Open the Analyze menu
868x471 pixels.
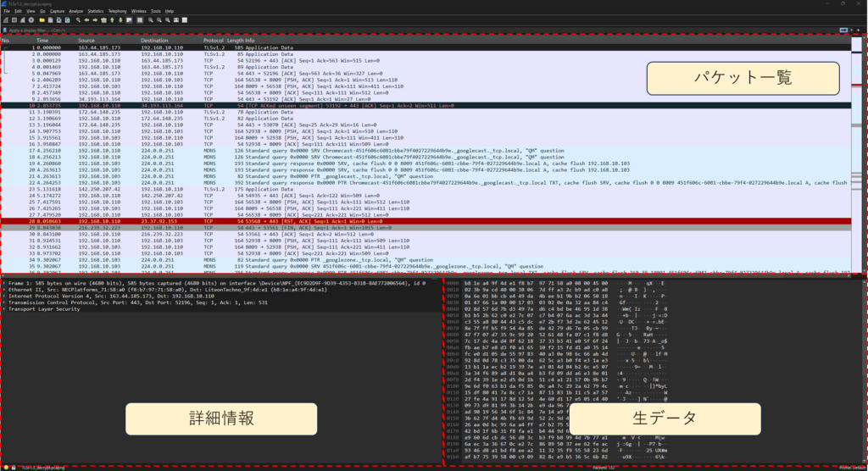[76, 11]
